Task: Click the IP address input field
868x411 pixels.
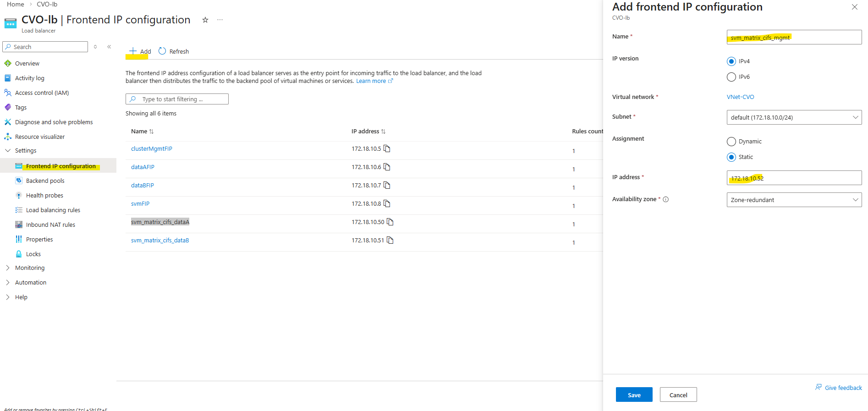Action: pos(794,178)
